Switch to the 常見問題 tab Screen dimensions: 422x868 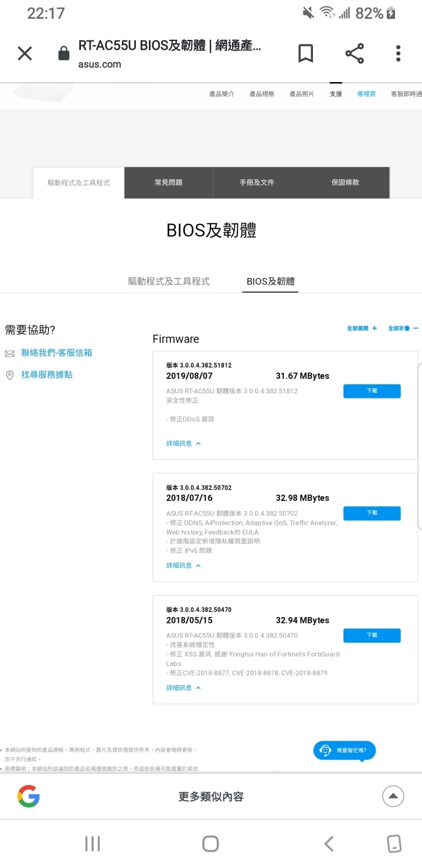[168, 182]
